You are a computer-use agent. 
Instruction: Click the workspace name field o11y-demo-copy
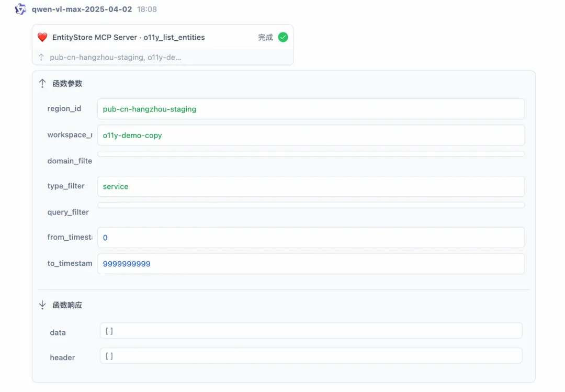(311, 135)
